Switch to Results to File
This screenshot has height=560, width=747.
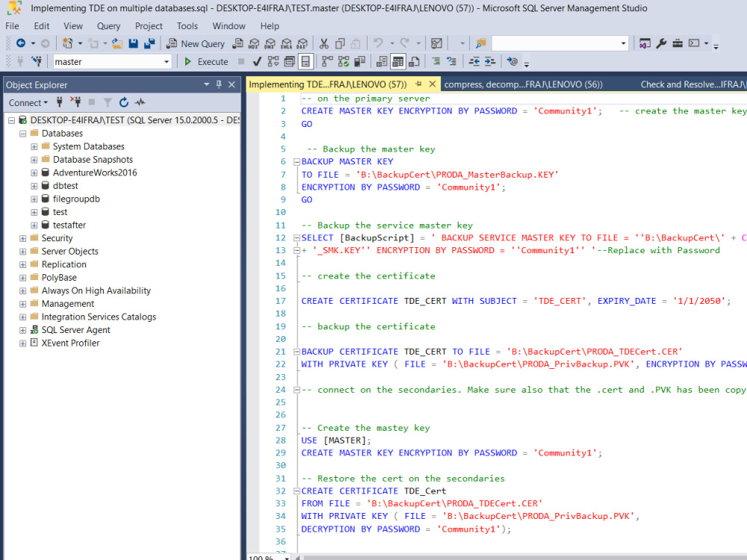[414, 61]
